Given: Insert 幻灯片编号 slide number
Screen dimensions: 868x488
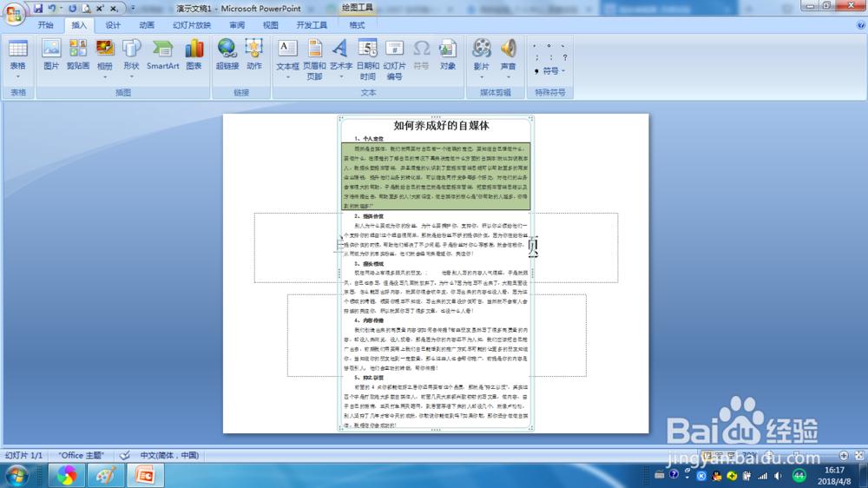Looking at the screenshot, I should point(394,59).
